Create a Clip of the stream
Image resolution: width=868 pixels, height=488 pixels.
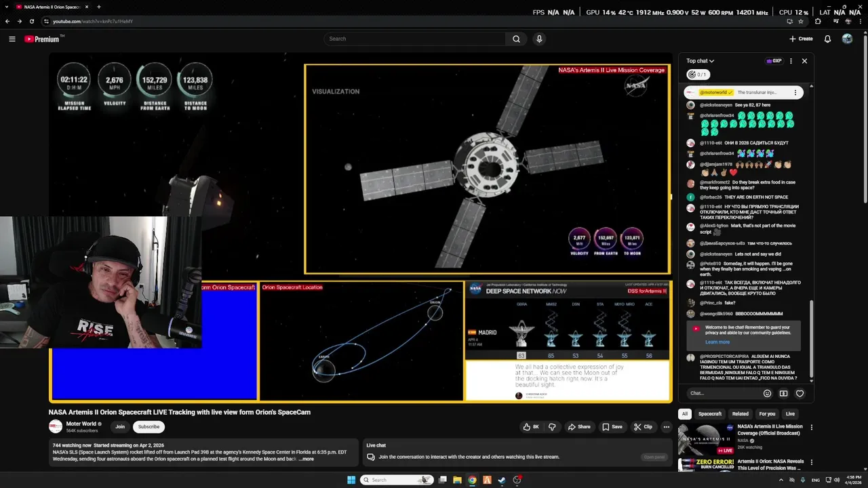click(643, 427)
